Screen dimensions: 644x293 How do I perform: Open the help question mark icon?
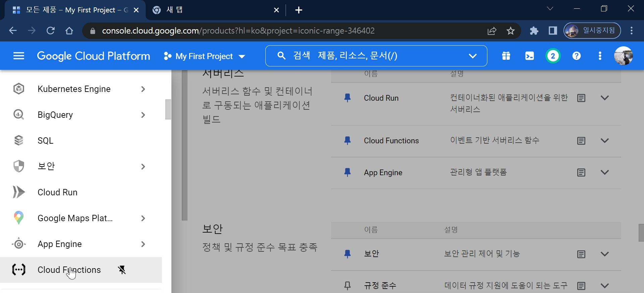point(577,56)
